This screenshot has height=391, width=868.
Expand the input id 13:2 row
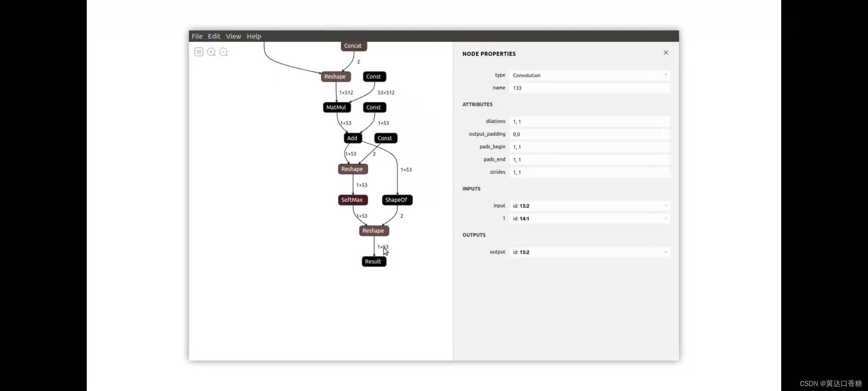[665, 206]
